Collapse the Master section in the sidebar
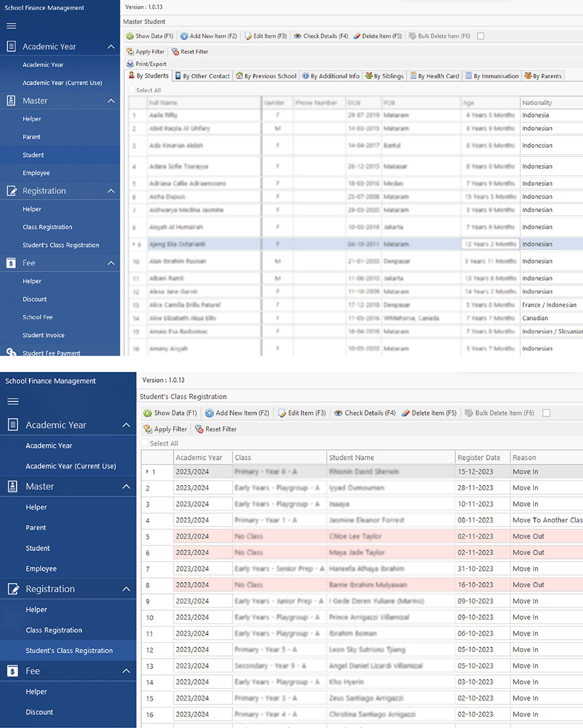This screenshot has height=728, width=583. click(x=109, y=101)
